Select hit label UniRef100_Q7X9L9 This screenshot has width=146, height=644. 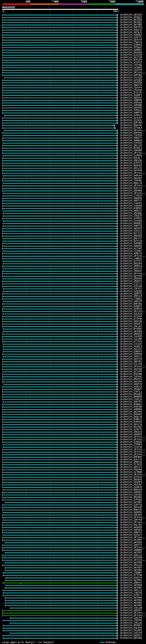click(131, 128)
